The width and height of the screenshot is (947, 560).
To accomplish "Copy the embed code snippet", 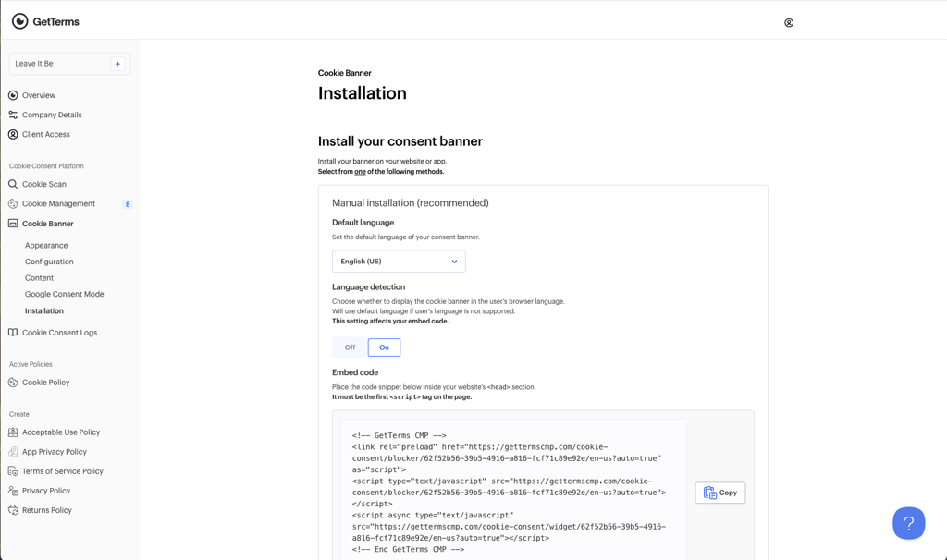I will (719, 493).
